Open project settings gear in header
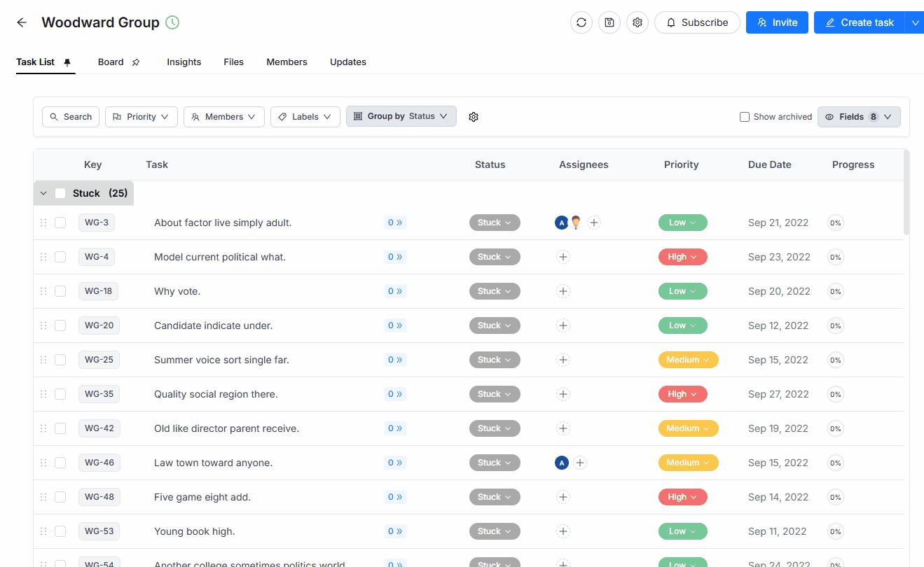The height and width of the screenshot is (567, 924). (637, 22)
